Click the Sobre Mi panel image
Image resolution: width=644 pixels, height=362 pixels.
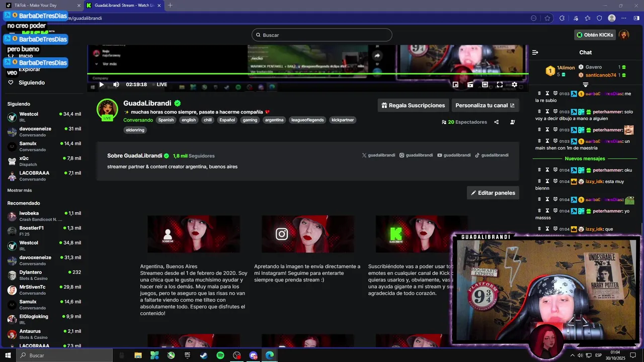[x=194, y=234]
